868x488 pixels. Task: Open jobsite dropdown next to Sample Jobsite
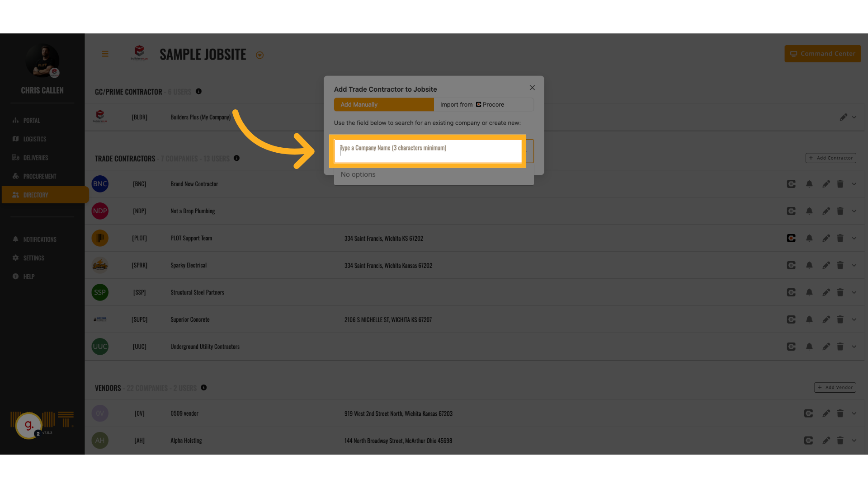(259, 55)
